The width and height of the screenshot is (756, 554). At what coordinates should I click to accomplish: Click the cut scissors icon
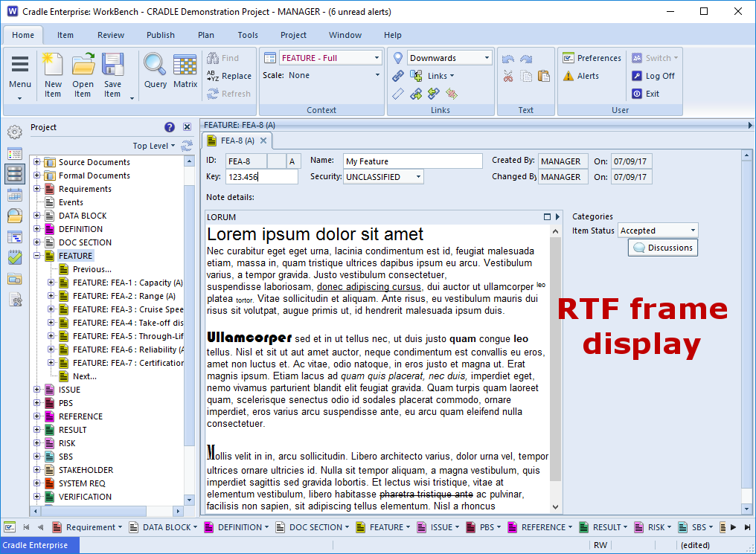507,76
